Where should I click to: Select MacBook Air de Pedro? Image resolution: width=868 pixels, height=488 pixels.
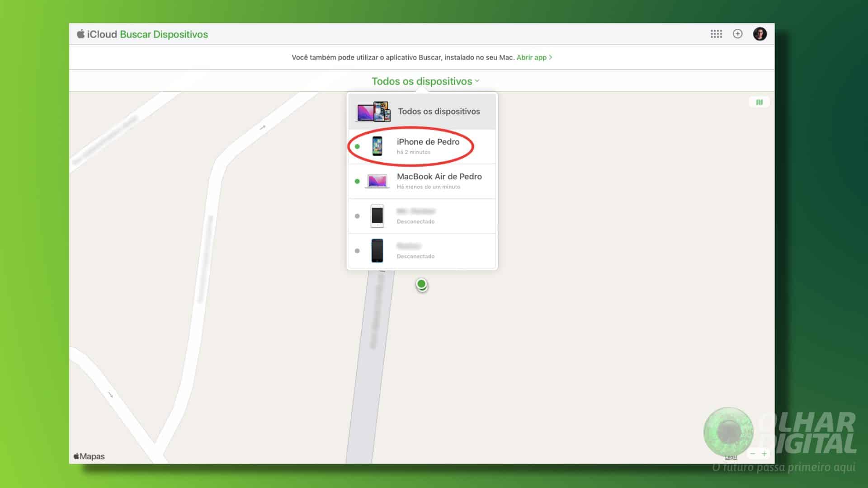[x=422, y=181]
